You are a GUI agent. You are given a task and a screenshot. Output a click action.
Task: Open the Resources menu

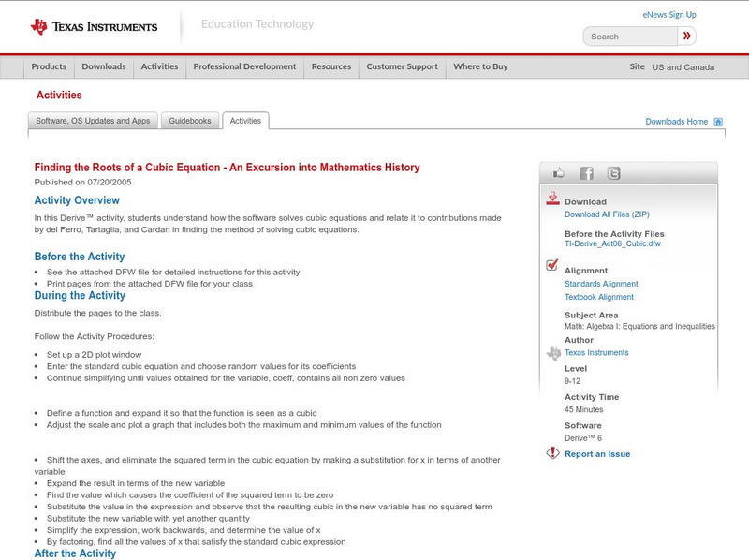[331, 66]
